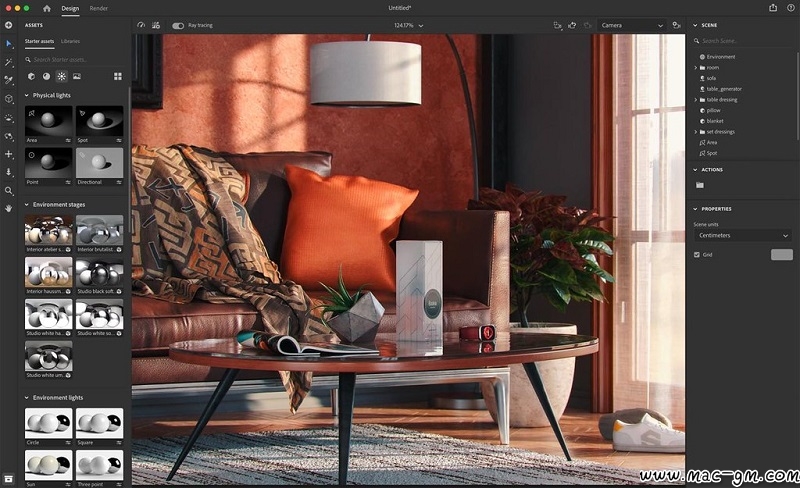The width and height of the screenshot is (800, 488).
Task: Click the first camera icon left of Camera dropdown
Action: [558, 25]
